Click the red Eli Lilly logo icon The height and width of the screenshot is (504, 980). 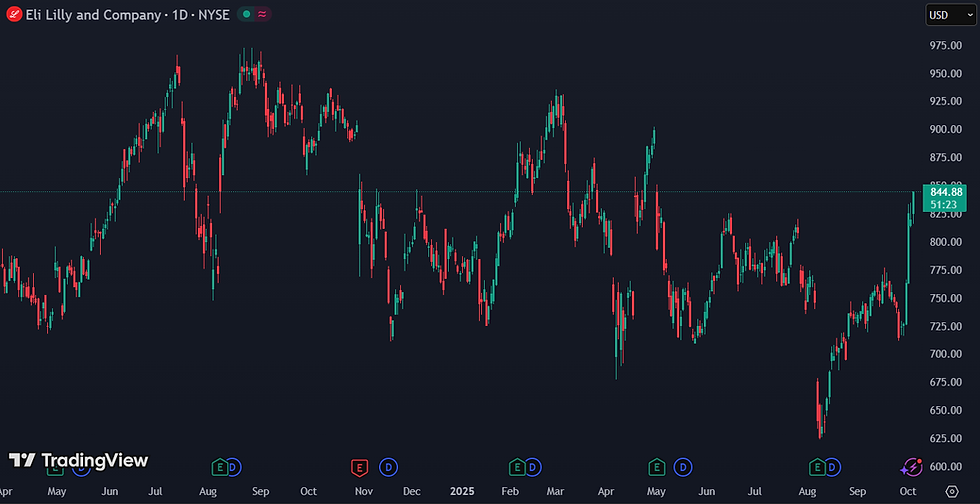(14, 14)
